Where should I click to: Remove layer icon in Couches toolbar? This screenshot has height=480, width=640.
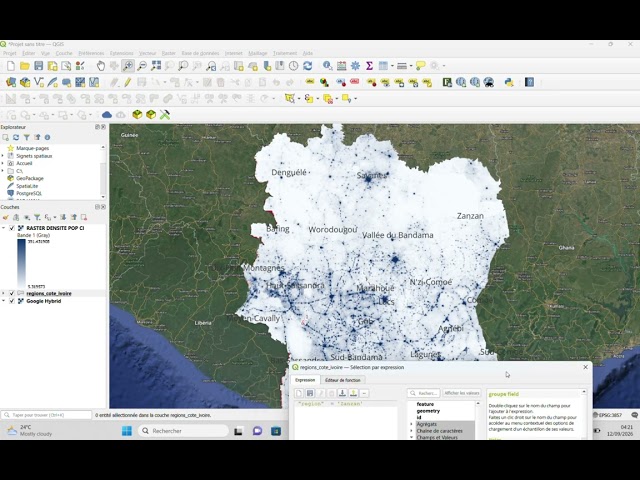[84, 217]
